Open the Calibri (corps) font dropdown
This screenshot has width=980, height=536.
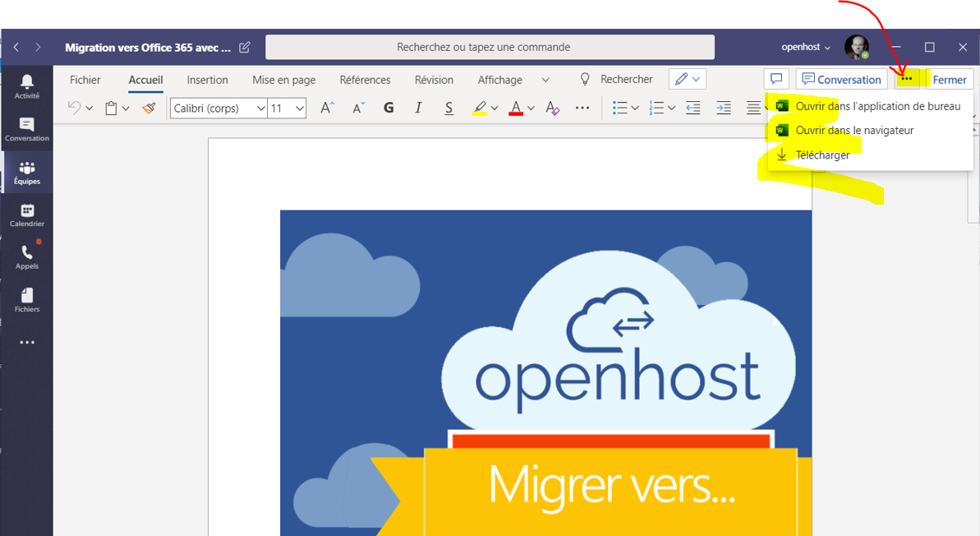[x=219, y=108]
